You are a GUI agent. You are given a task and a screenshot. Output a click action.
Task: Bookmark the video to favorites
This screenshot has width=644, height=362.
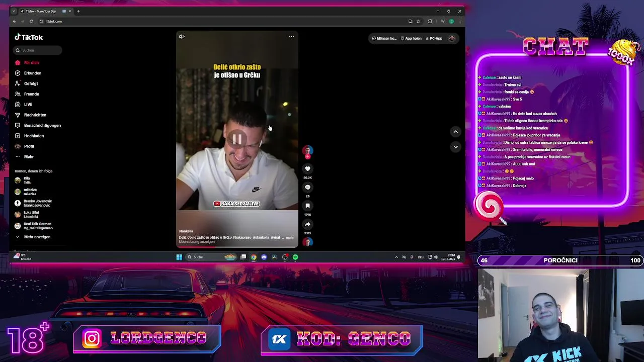(307, 206)
